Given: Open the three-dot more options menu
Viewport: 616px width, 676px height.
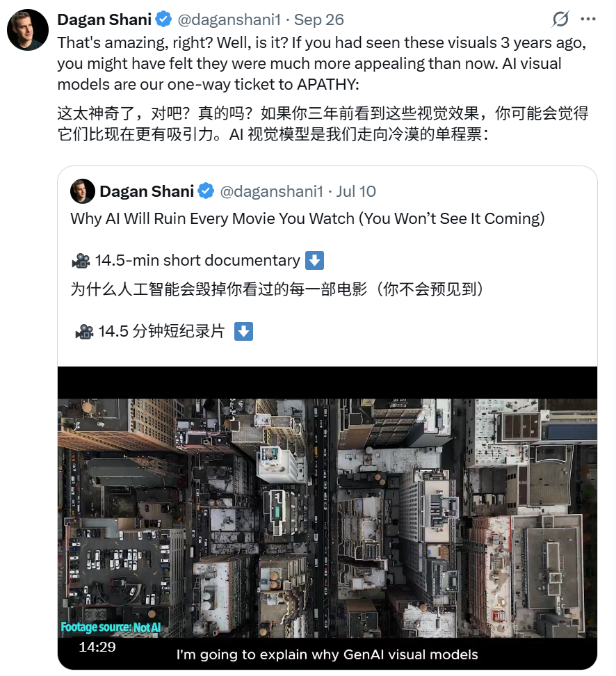Looking at the screenshot, I should [x=588, y=19].
